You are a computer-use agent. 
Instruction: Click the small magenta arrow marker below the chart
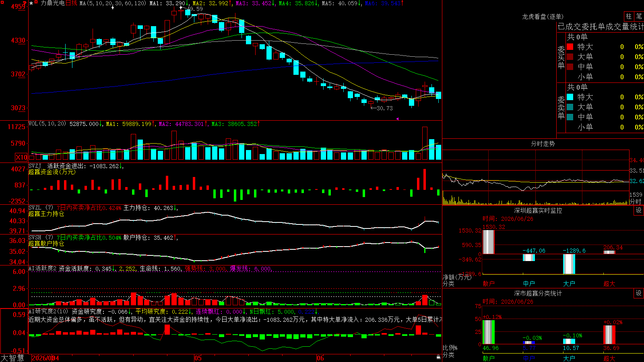pyautogui.click(x=397, y=119)
